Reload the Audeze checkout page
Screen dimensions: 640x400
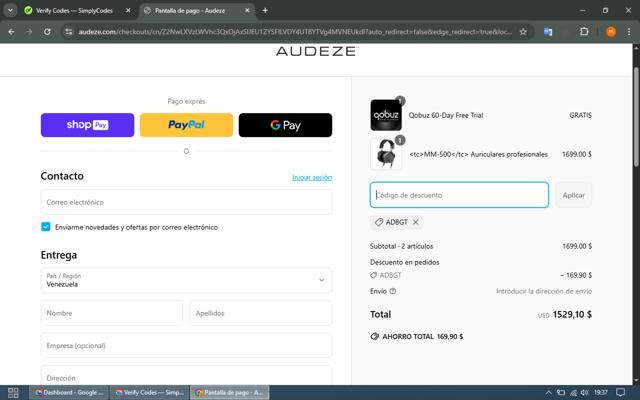coord(47,31)
